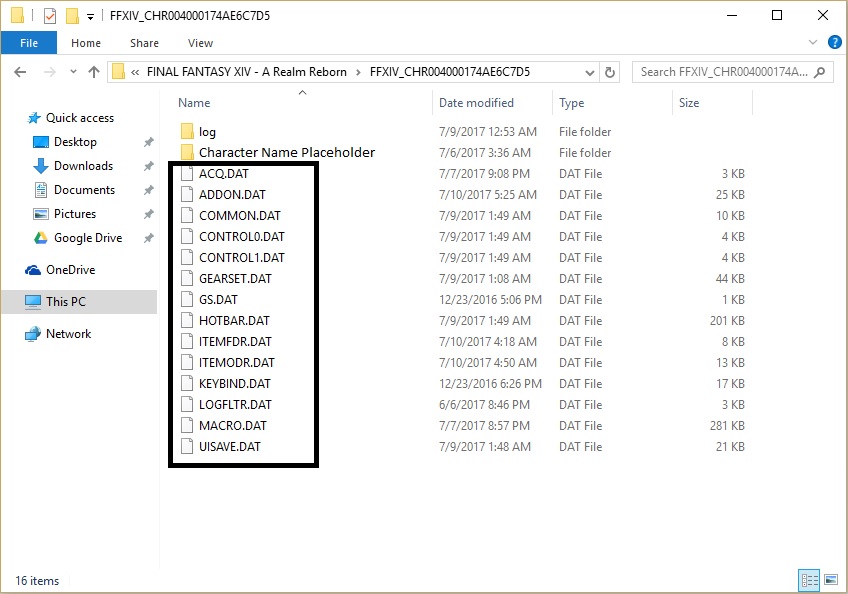This screenshot has width=848, height=594.
Task: Click the file icon beside HOTBAR.DAT
Action: (x=187, y=320)
